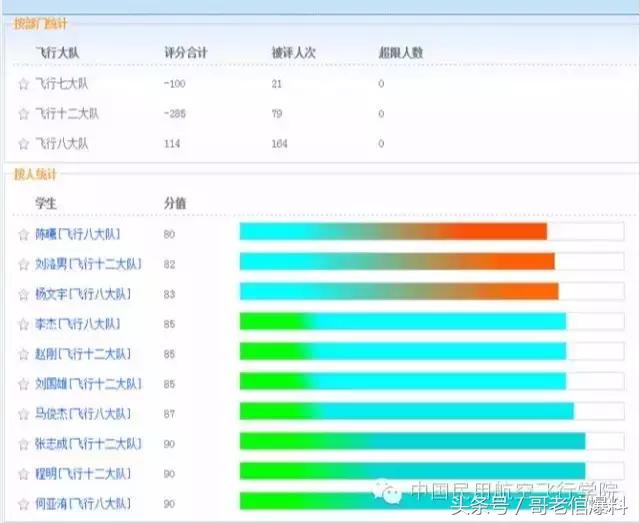
Task: Click the 按人统计 section title
Action: point(35,174)
